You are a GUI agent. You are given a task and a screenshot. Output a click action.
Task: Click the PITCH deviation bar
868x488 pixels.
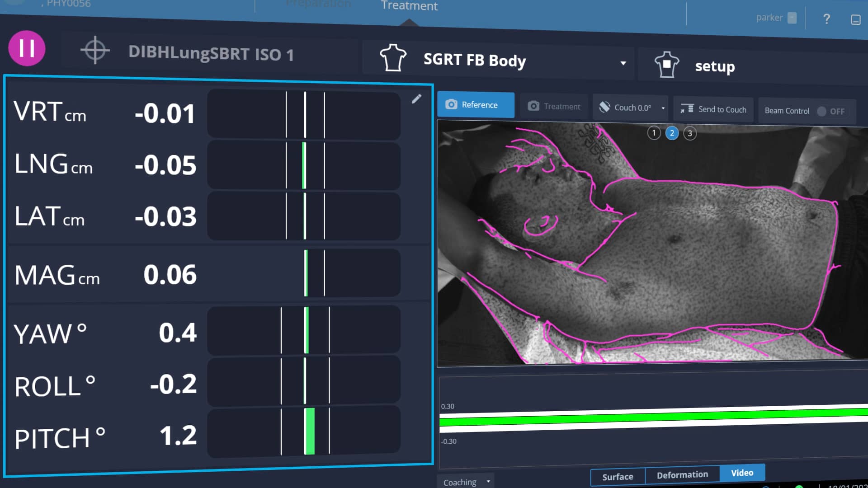coord(304,432)
